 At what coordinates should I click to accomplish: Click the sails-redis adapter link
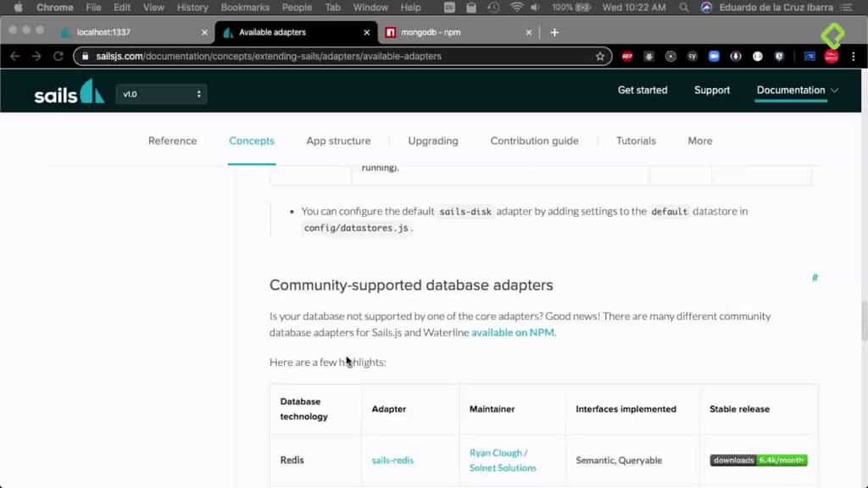click(x=392, y=460)
